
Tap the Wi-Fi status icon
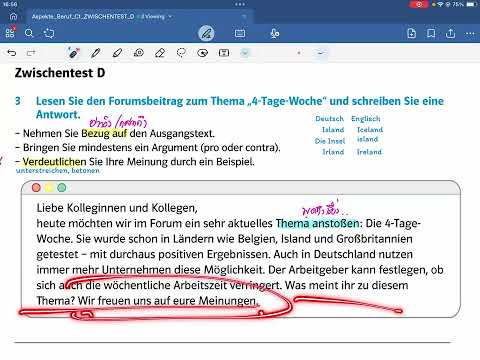[440, 5]
